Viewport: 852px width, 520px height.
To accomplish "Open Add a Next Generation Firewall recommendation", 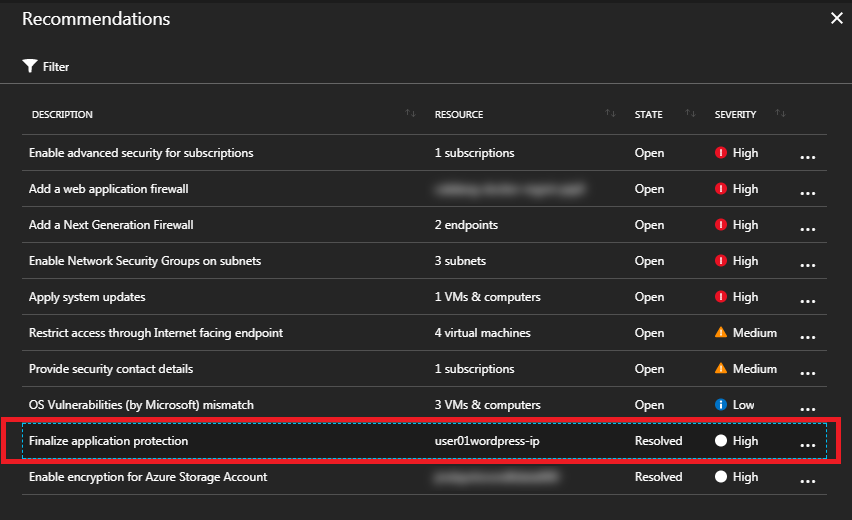I will pyautogui.click(x=111, y=225).
